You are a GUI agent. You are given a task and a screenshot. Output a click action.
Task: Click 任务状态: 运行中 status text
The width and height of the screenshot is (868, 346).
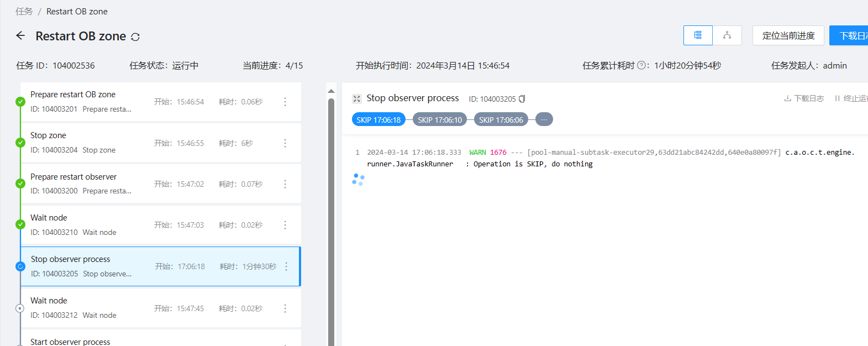[164, 65]
